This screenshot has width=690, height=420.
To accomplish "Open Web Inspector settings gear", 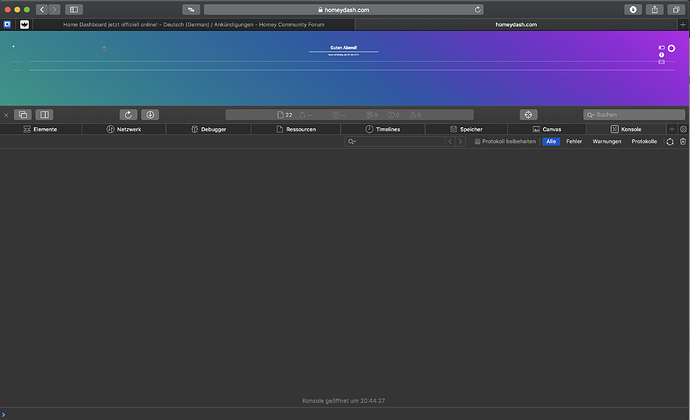I will 683,129.
